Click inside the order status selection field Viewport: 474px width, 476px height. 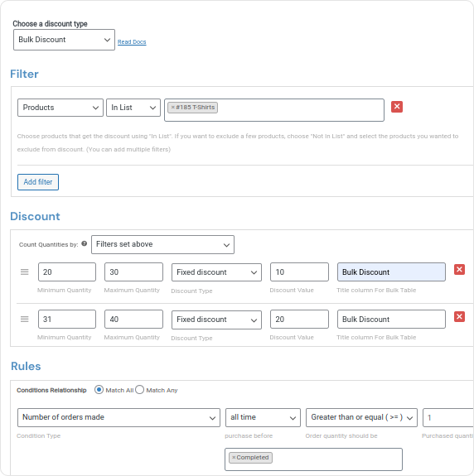pyautogui.click(x=313, y=459)
